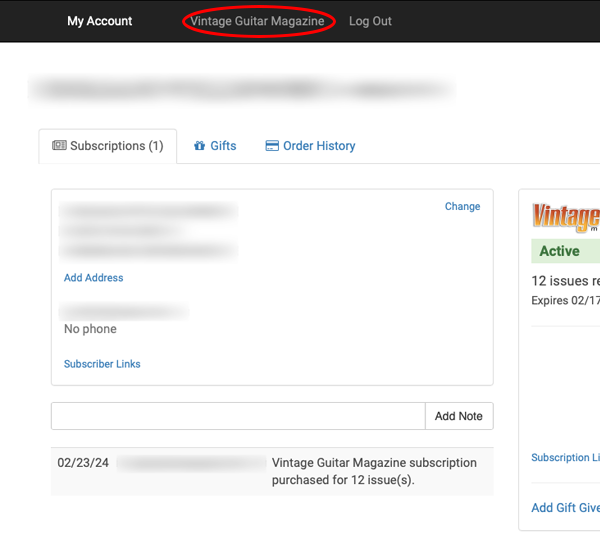Switch to the Gifts tab
Image resolution: width=600 pixels, height=560 pixels.
[x=215, y=146]
